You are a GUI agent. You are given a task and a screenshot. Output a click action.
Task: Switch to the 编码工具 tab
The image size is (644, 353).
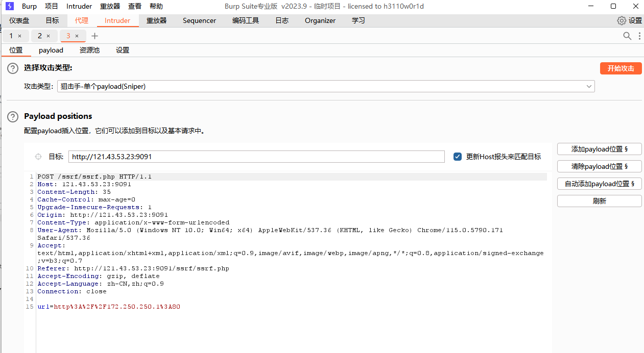point(246,20)
